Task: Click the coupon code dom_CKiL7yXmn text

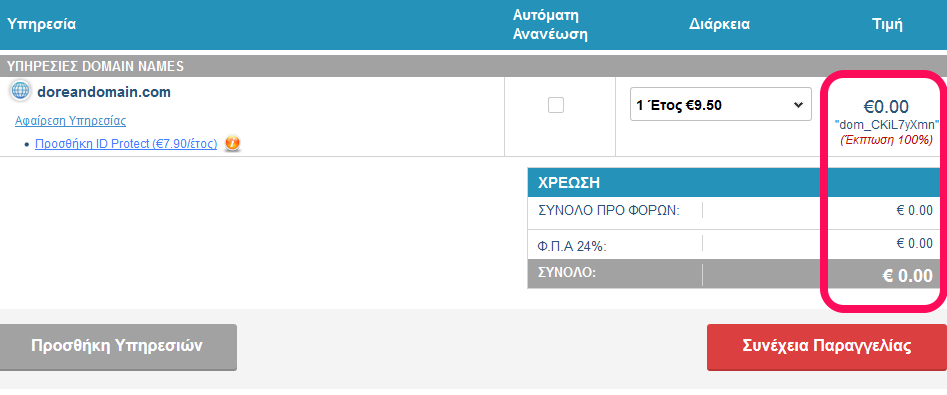Action: tap(887, 125)
